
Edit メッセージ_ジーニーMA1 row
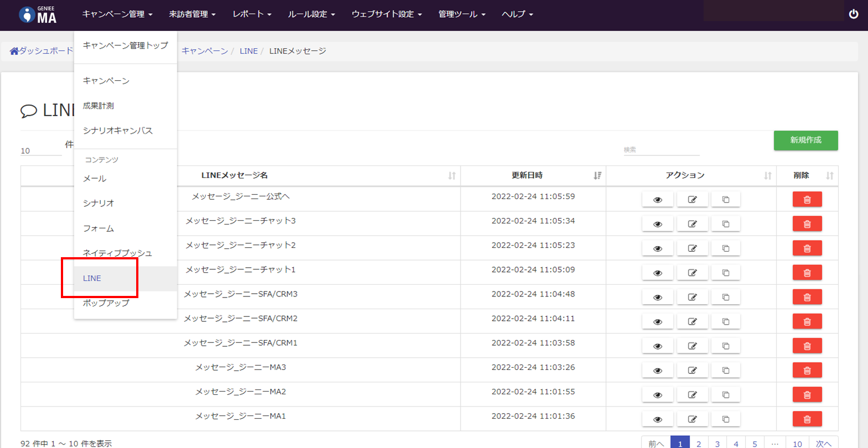692,419
